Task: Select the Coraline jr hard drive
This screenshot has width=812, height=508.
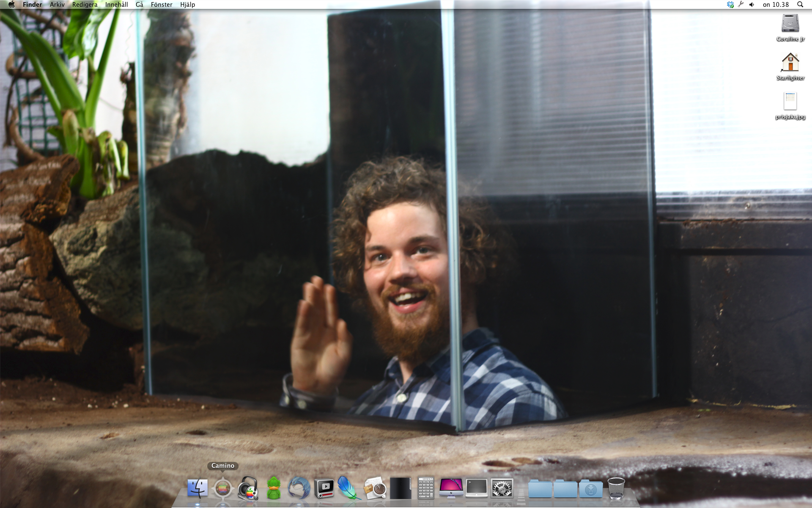Action: pyautogui.click(x=790, y=24)
